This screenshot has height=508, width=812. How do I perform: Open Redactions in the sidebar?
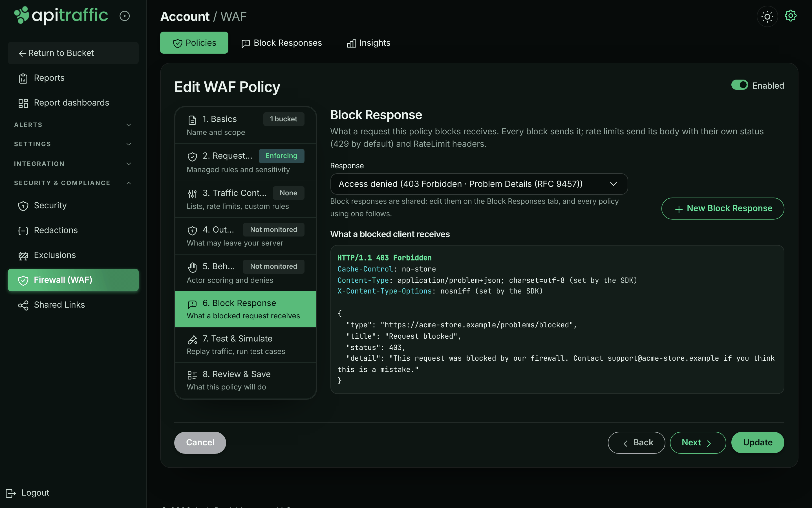pos(73,230)
